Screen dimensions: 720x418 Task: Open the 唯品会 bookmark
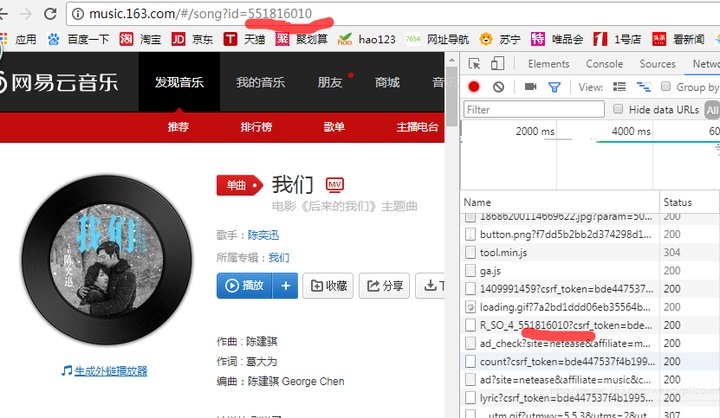click(x=557, y=40)
